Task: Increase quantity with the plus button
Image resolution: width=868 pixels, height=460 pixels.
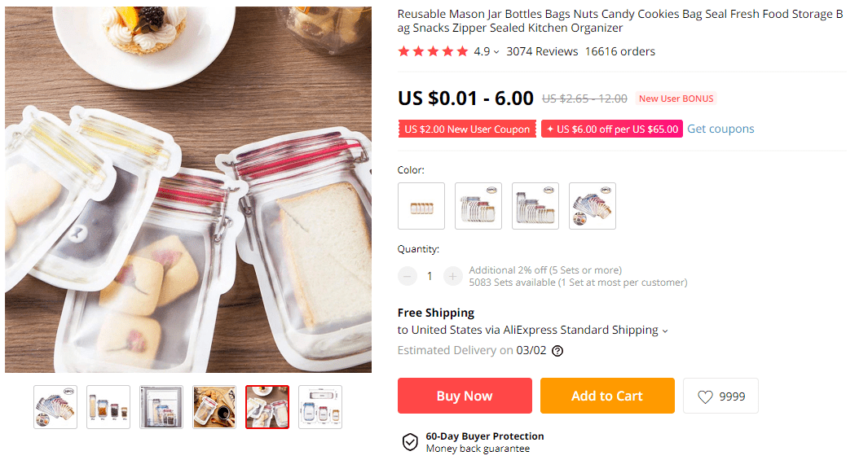Action: coord(453,276)
